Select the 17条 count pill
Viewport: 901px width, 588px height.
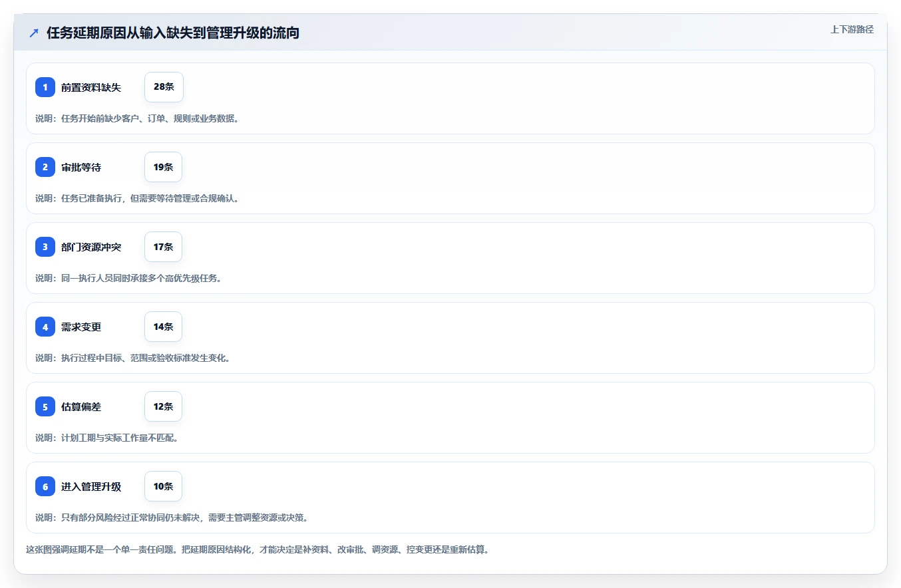point(163,247)
